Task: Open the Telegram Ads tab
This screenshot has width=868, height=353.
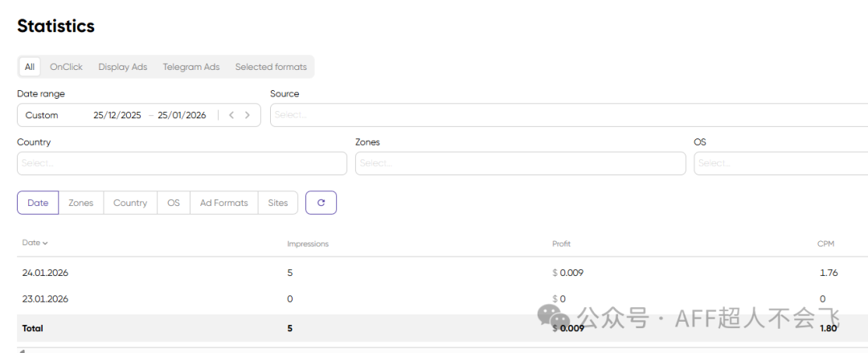Action: pos(191,67)
